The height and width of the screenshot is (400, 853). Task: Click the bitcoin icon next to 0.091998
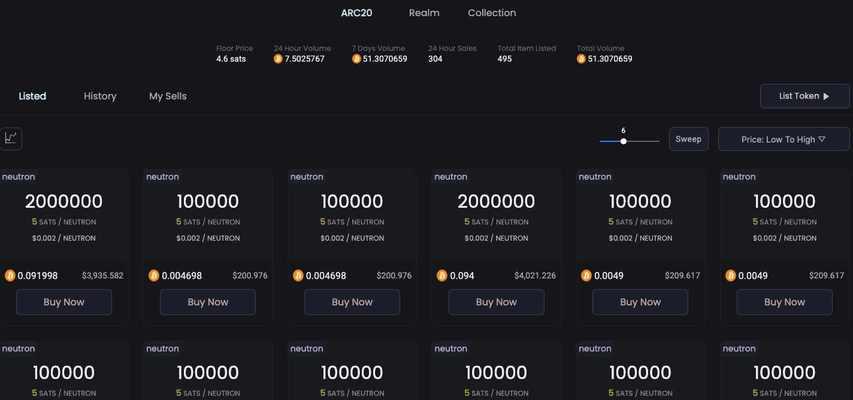[x=10, y=275]
